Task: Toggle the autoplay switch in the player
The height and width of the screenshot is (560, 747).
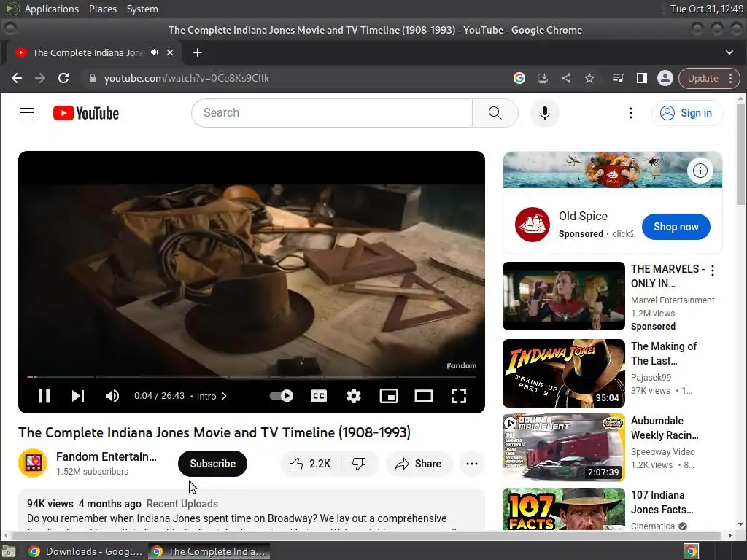Action: pos(282,396)
